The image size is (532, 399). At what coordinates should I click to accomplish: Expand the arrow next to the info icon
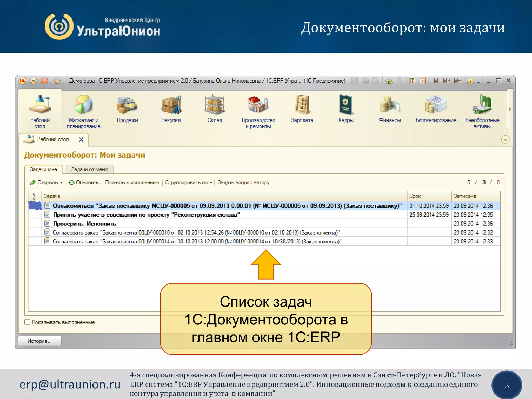click(x=478, y=82)
